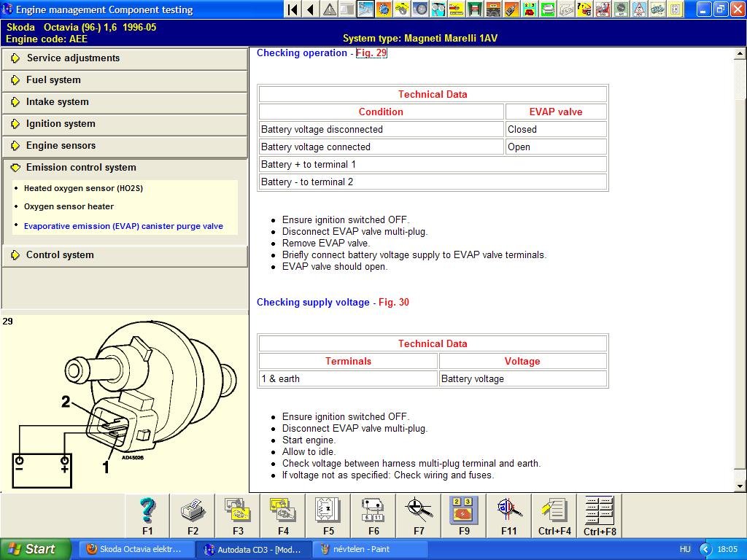Click the 'Checking supply voltage' heading

click(x=313, y=303)
